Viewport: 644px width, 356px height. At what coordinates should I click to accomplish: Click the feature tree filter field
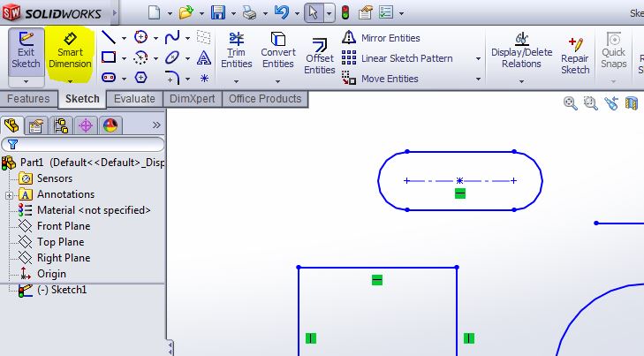click(x=82, y=144)
